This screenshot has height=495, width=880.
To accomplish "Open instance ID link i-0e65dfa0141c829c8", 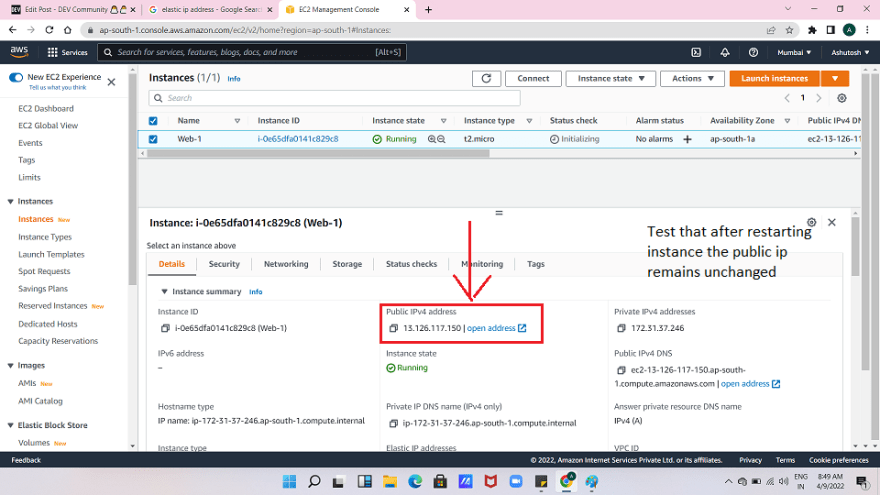I will (298, 139).
